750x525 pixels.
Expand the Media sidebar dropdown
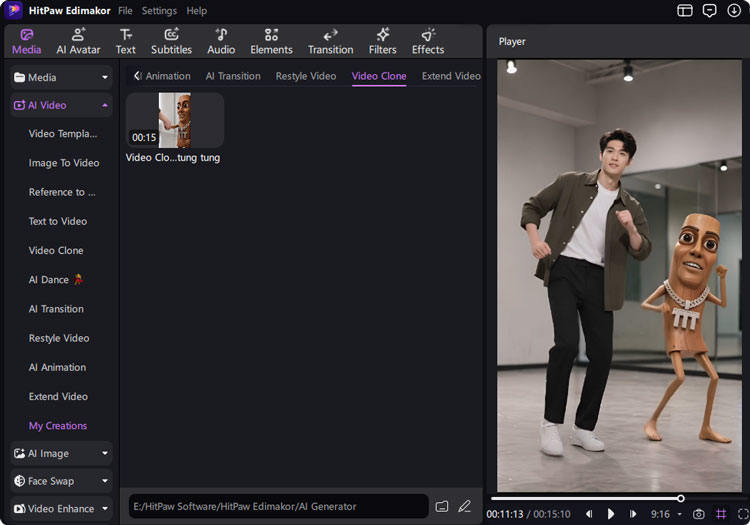click(105, 77)
